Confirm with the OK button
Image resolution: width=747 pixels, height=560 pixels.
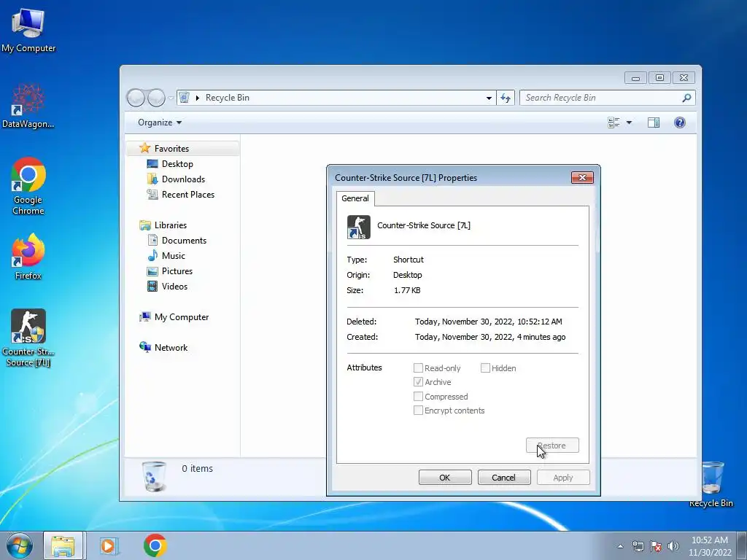[445, 478]
